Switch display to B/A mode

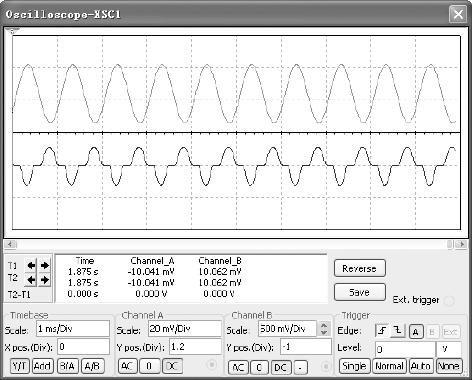pyautogui.click(x=67, y=366)
